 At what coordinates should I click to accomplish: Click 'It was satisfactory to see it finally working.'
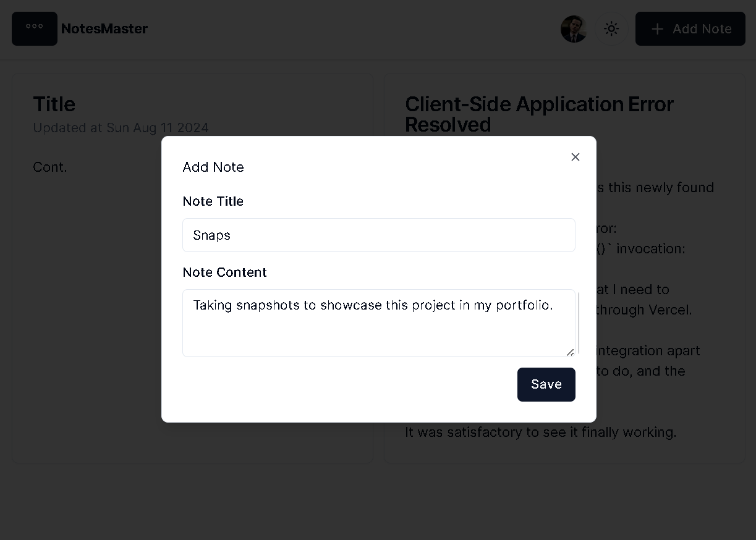tap(541, 432)
